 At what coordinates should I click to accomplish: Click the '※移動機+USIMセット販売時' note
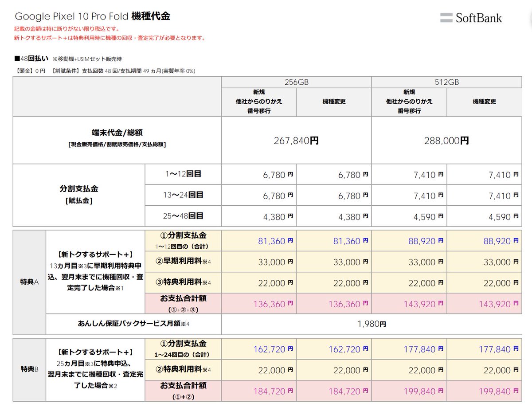click(x=87, y=59)
